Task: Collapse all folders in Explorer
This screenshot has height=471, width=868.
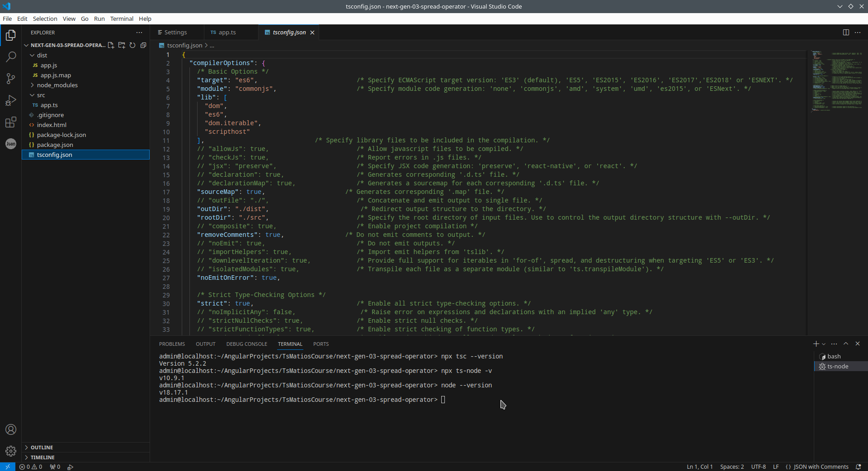Action: [x=143, y=45]
